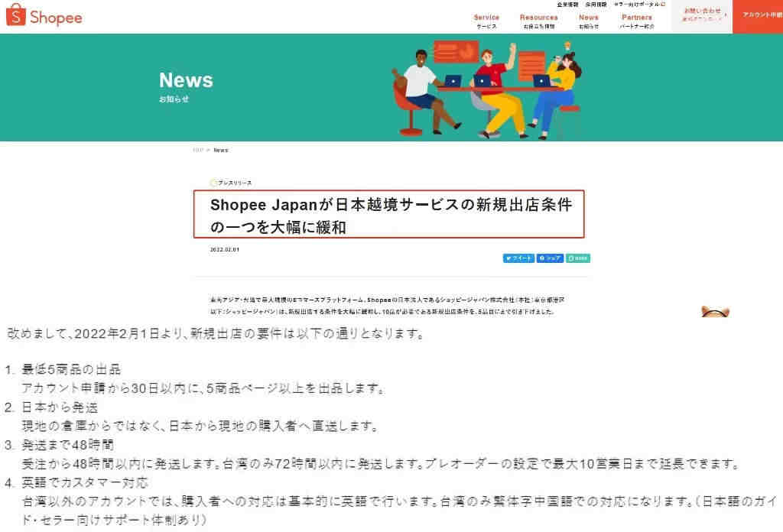Viewport: 783px width, 532px height.
Task: Click the News breadcrumb entry
Action: point(221,150)
